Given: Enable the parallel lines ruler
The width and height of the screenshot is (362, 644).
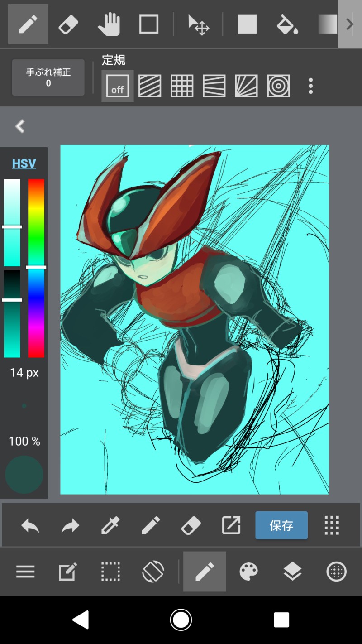Looking at the screenshot, I should pos(150,86).
